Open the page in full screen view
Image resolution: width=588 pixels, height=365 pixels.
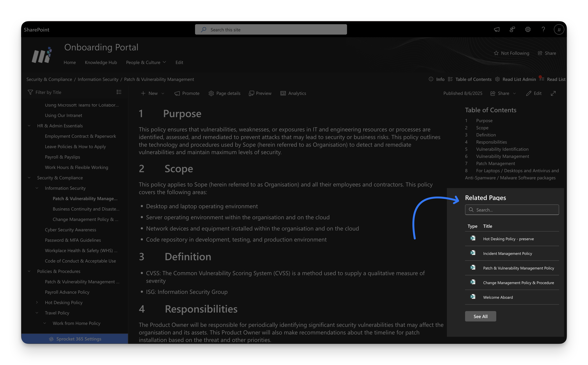554,93
